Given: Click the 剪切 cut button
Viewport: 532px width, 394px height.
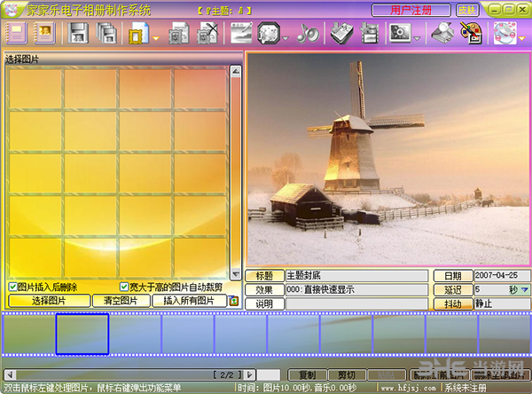Looking at the screenshot, I should click(x=347, y=375).
